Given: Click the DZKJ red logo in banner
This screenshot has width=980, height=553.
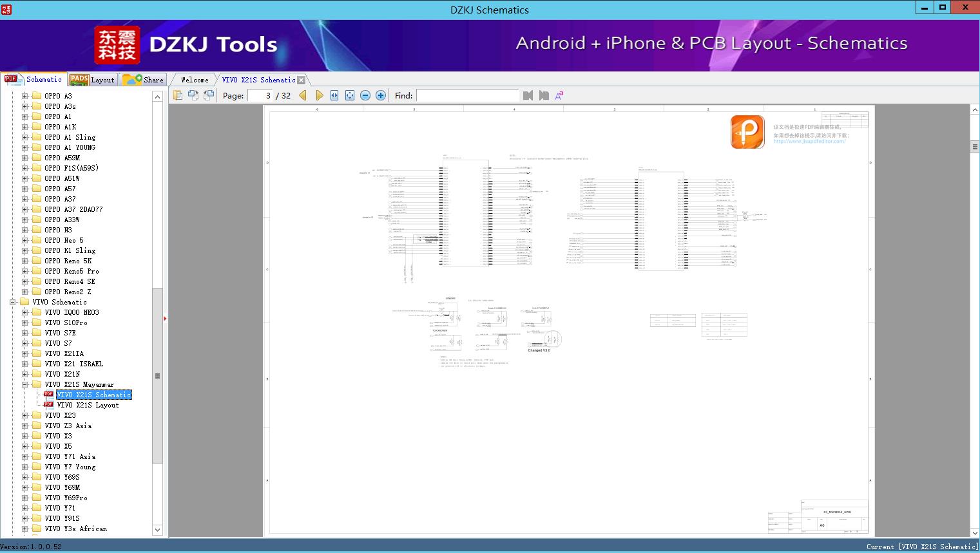Looking at the screenshot, I should tap(117, 44).
